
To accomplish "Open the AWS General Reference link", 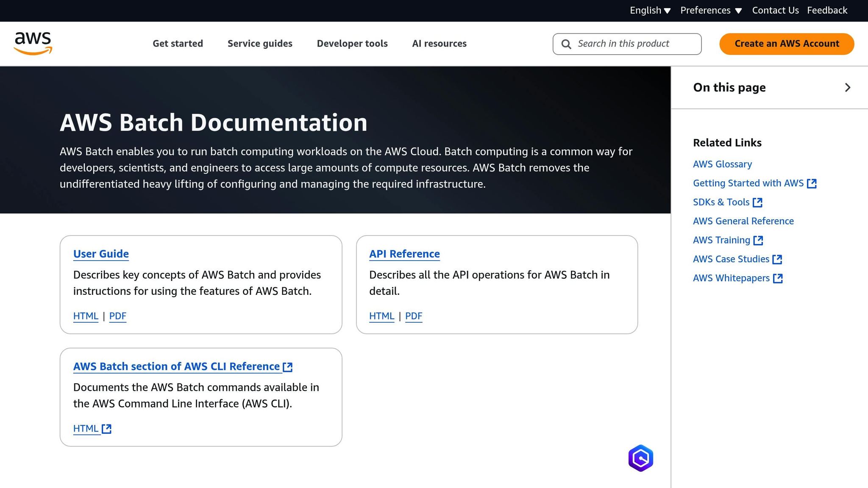I will (x=743, y=221).
